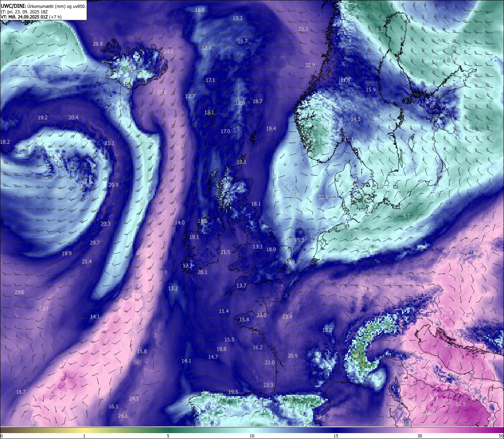Select the 5.7 value label

[407, 216]
